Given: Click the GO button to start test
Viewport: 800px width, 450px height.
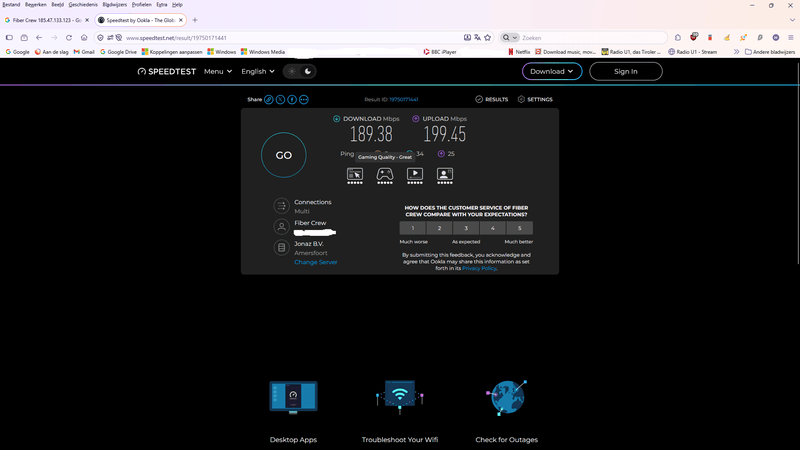Looking at the screenshot, I should pyautogui.click(x=284, y=155).
